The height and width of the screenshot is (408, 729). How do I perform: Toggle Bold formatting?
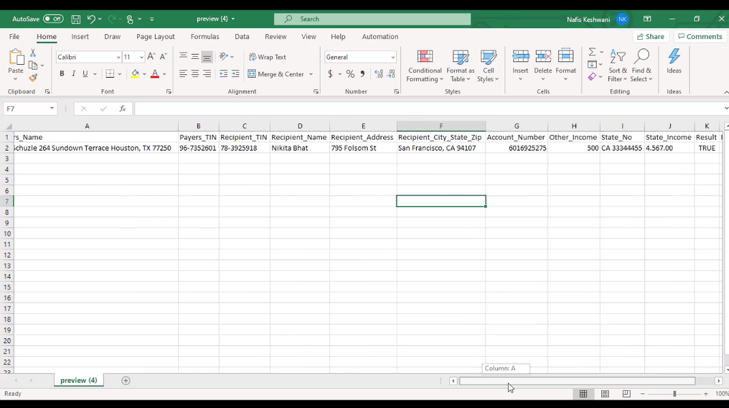point(62,74)
